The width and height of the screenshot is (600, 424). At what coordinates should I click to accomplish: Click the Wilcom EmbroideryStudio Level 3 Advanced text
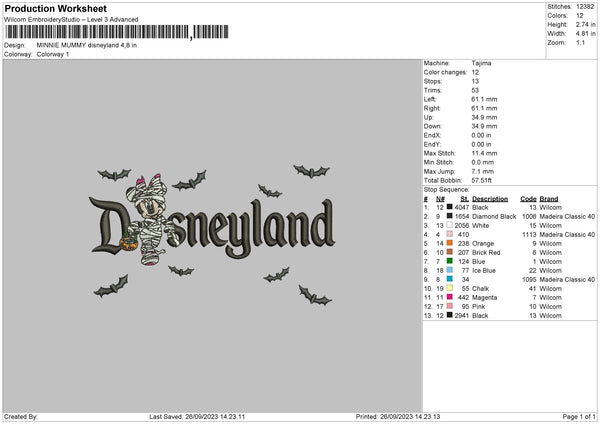[71, 20]
